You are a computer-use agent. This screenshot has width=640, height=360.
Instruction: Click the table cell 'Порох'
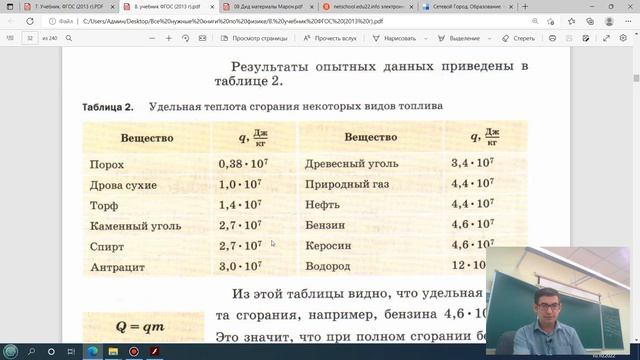point(107,164)
